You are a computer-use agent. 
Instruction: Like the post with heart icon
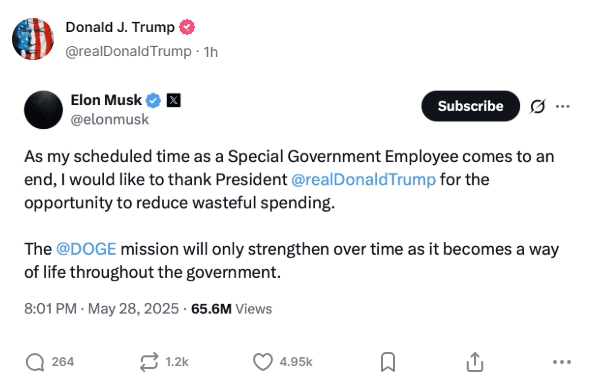(x=263, y=362)
